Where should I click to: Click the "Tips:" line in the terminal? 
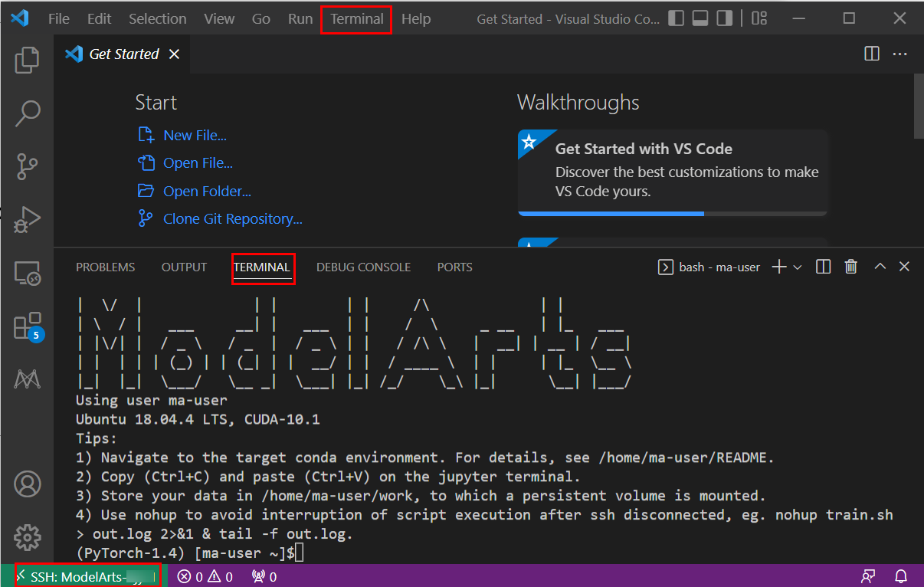(x=97, y=438)
